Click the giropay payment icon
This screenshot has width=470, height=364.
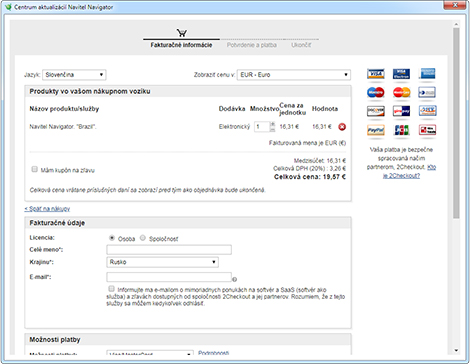[x=401, y=111]
